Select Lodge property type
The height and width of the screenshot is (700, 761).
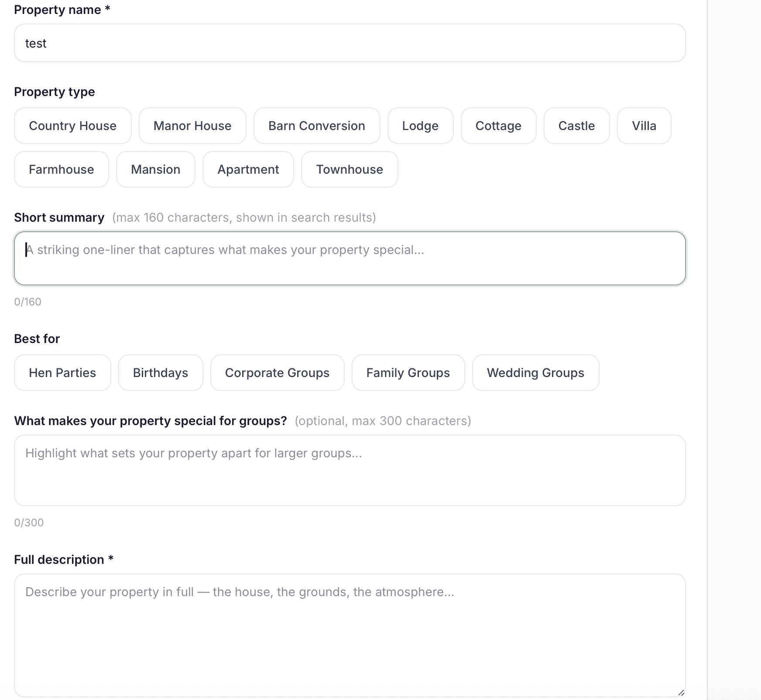click(420, 126)
